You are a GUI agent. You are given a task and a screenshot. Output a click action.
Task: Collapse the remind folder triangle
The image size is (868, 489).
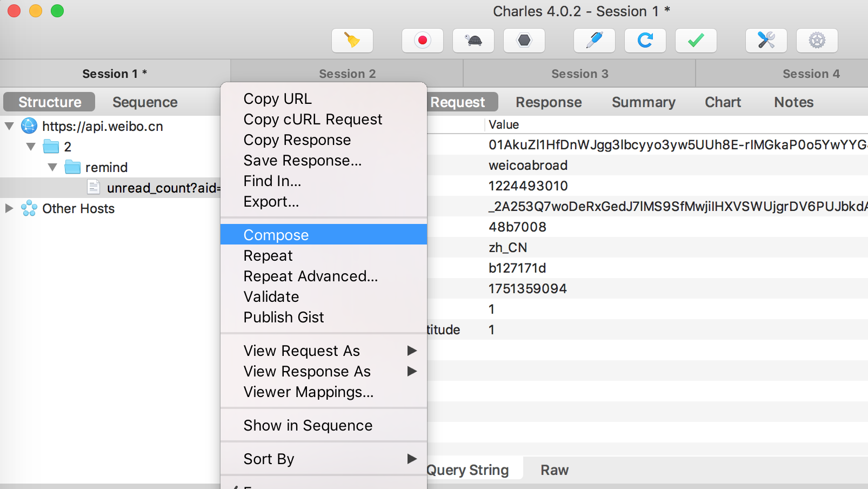(x=52, y=167)
